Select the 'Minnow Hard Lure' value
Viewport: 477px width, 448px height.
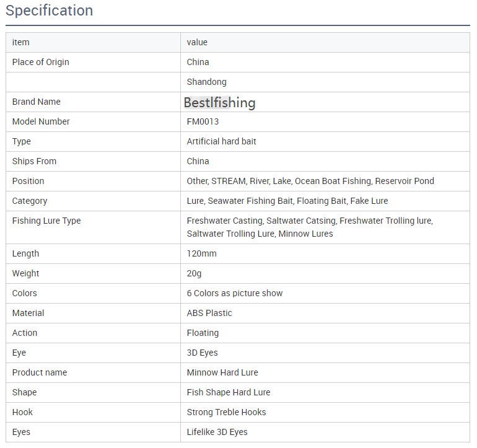(x=222, y=372)
